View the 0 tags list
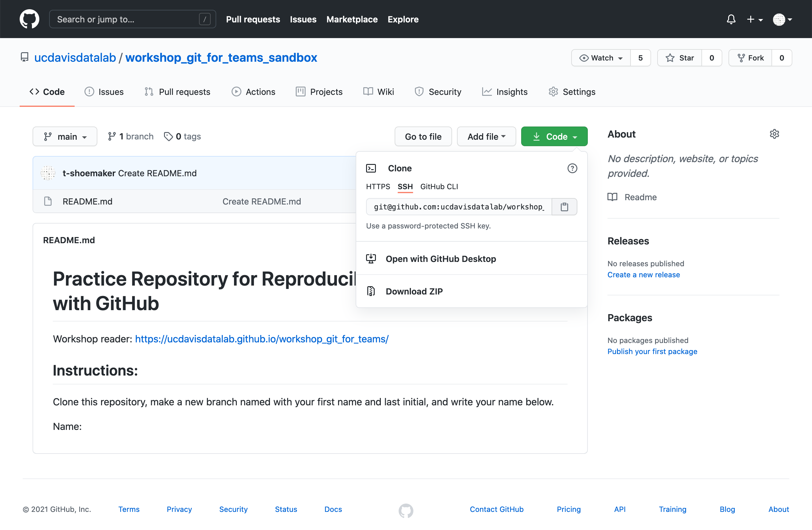Screen dimensions: 812x530 click(x=182, y=136)
